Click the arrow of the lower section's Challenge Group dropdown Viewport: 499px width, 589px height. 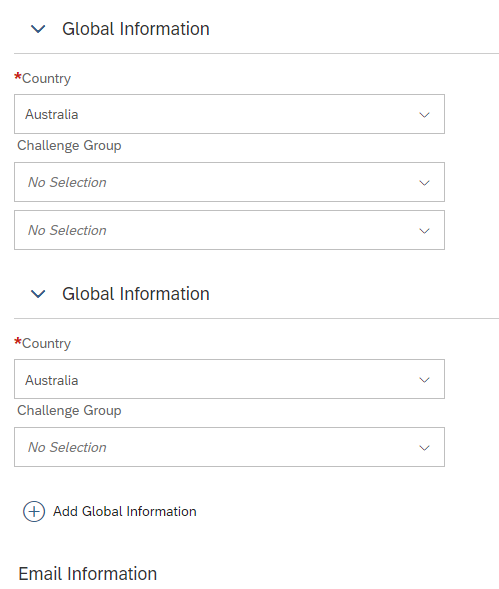click(424, 447)
